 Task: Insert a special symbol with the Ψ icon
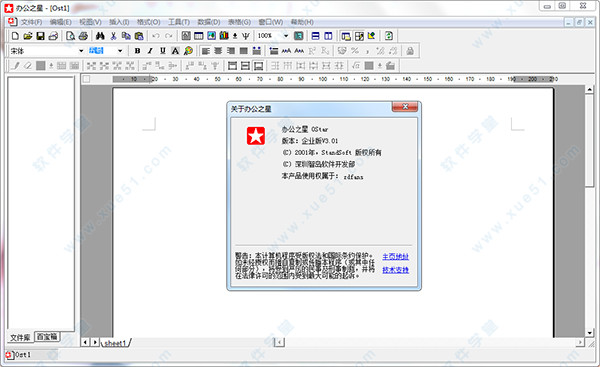point(246,36)
